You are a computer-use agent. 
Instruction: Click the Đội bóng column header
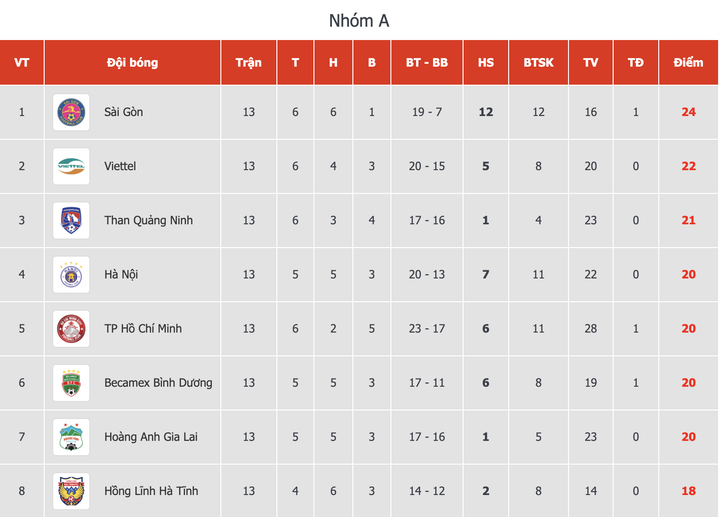[x=132, y=62]
